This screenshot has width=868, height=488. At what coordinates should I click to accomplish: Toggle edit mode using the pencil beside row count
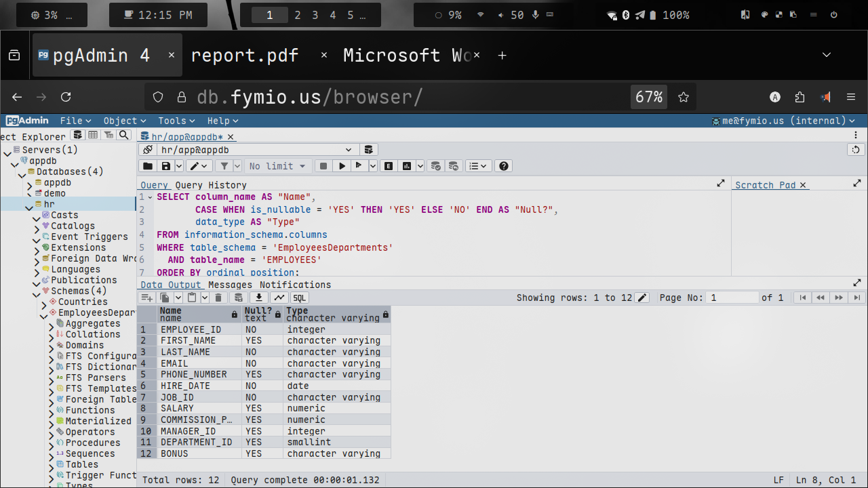coord(642,298)
